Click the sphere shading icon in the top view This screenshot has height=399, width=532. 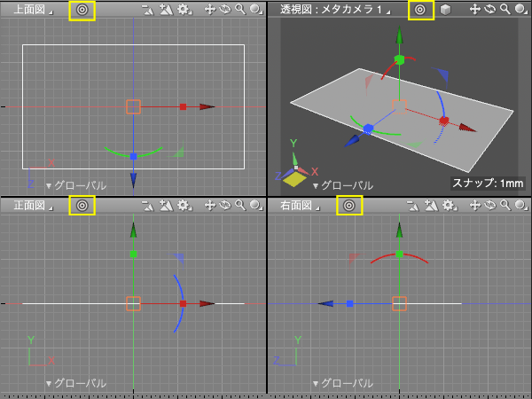(x=255, y=10)
